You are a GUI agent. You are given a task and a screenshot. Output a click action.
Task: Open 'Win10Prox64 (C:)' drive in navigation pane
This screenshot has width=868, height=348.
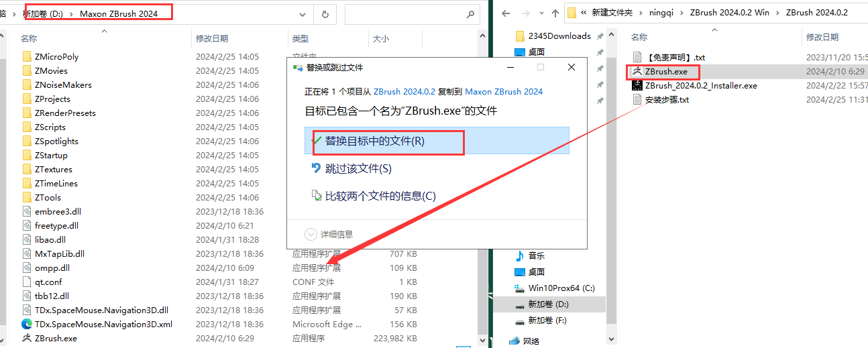pos(561,288)
